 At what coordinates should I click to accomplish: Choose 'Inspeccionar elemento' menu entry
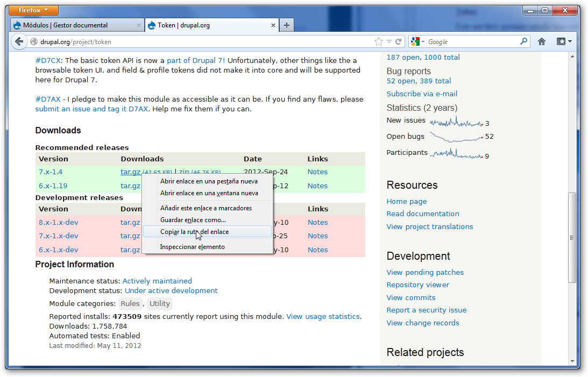coord(192,247)
